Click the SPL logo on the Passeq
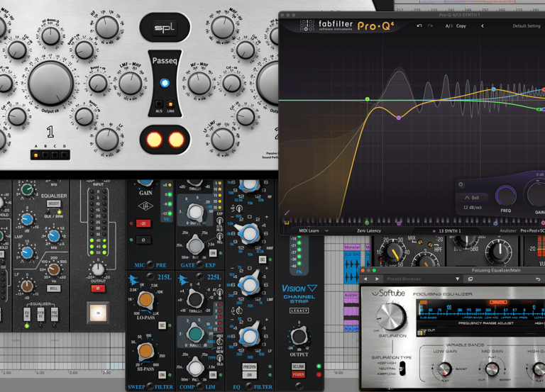The height and width of the screenshot is (392, 545). (x=165, y=28)
